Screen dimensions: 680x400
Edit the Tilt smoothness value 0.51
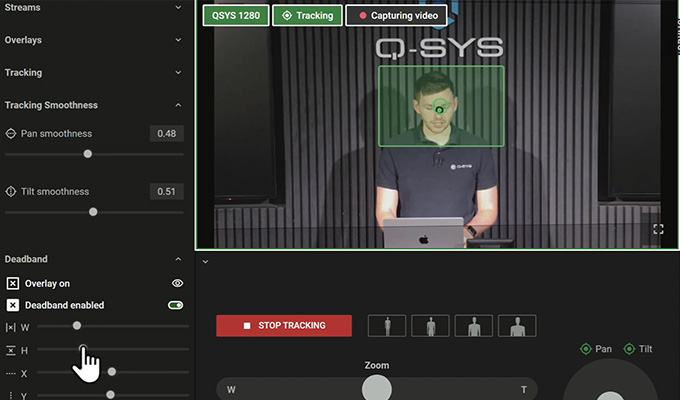click(x=167, y=191)
